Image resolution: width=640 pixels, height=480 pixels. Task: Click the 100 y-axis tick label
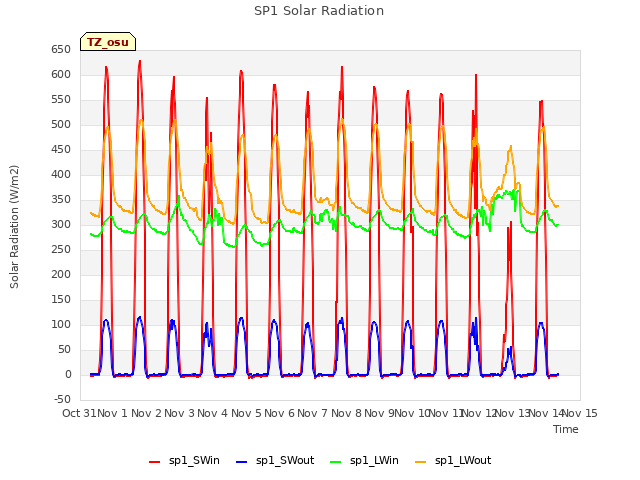click(61, 325)
